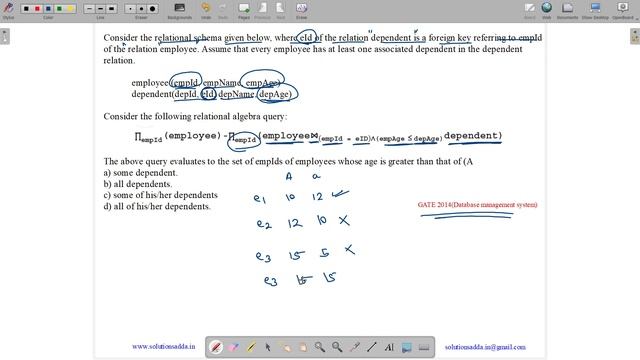640x360 pixels.
Task: Expand the right side library panel tab
Action: (x=635, y=36)
